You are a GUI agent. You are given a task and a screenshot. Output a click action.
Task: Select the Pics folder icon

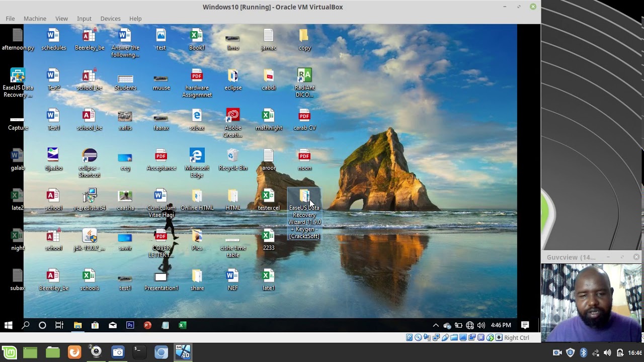point(197,240)
